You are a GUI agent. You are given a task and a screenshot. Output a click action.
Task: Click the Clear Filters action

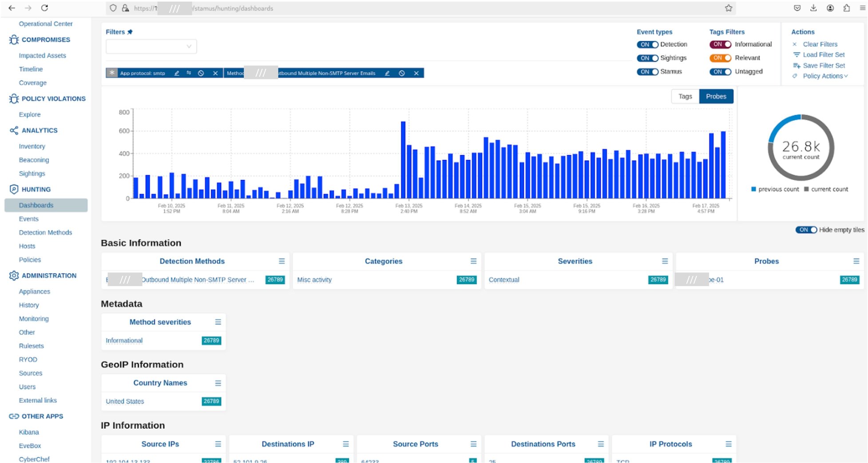820,44
